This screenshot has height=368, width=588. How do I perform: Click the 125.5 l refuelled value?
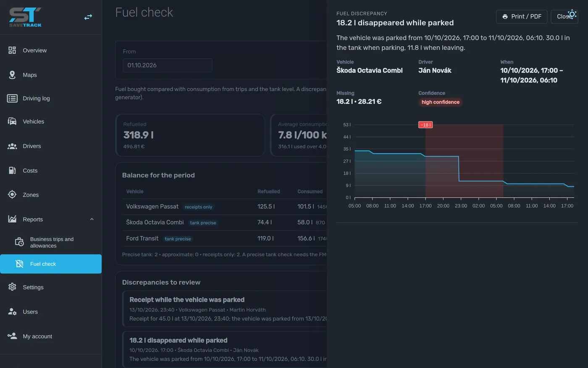(x=266, y=207)
